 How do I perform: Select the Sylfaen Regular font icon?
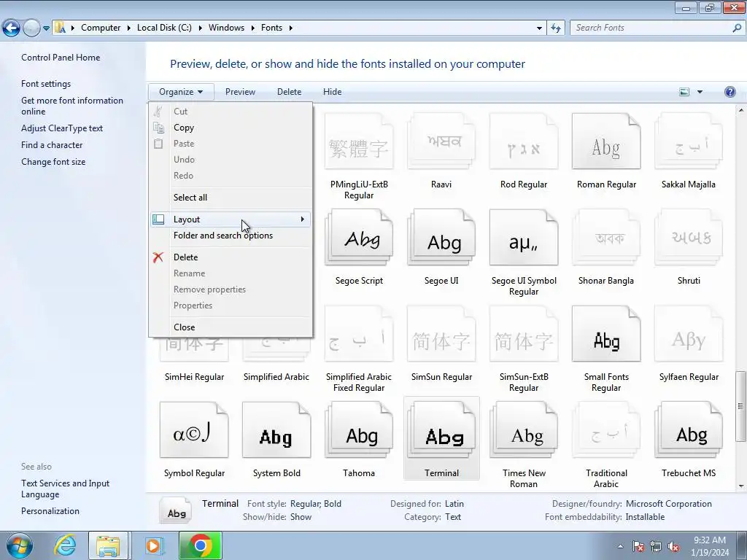689,334
